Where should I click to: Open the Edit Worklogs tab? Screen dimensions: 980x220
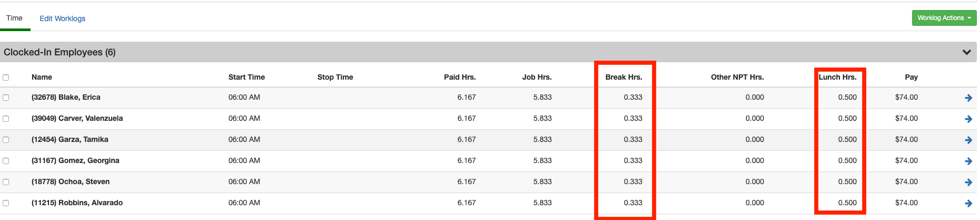coord(62,18)
